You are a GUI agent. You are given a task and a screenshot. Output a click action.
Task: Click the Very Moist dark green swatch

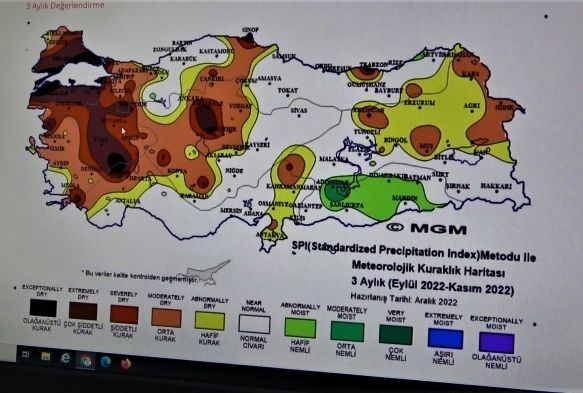(x=396, y=335)
